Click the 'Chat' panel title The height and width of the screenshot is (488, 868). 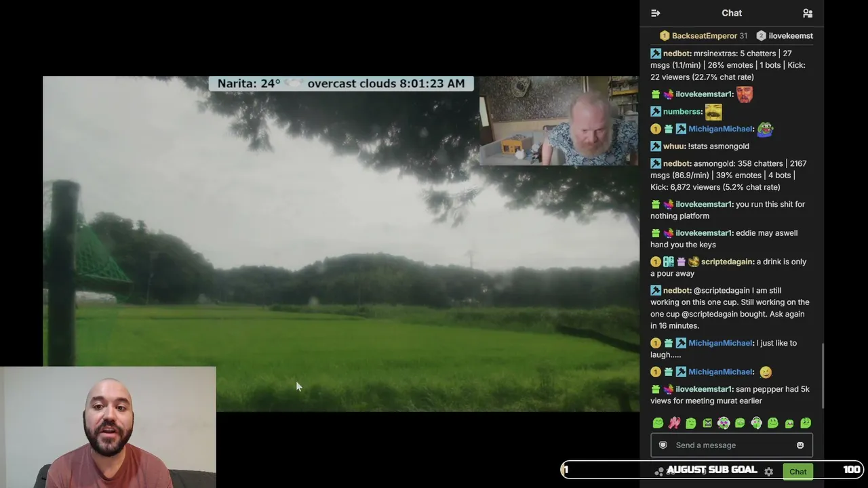pyautogui.click(x=732, y=13)
